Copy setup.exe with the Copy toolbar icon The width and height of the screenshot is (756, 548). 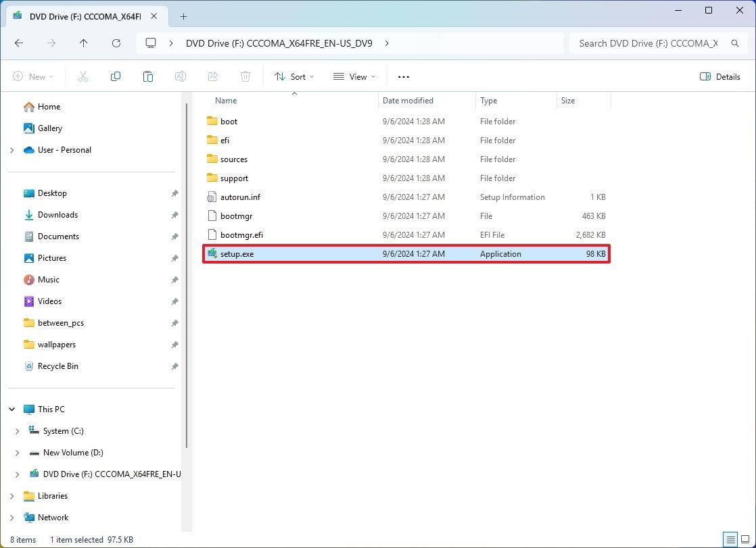(x=115, y=76)
